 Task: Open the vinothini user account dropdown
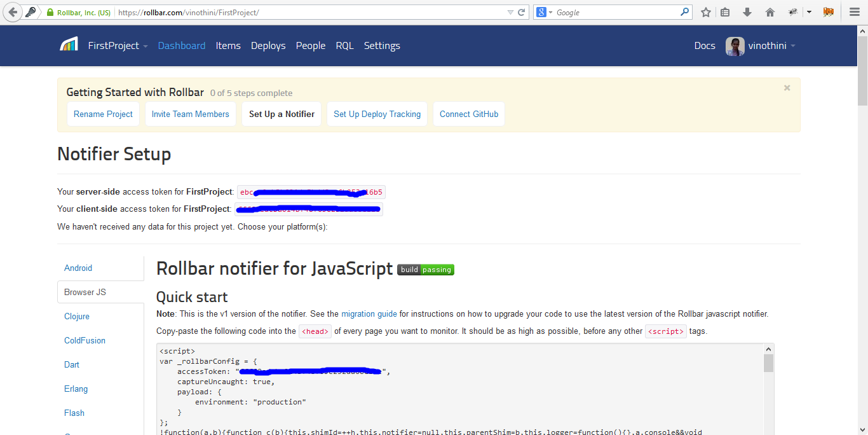click(x=771, y=46)
